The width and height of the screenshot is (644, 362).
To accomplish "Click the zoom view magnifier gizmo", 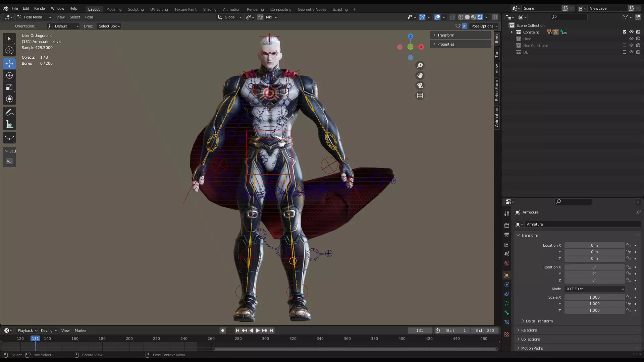I will point(420,65).
